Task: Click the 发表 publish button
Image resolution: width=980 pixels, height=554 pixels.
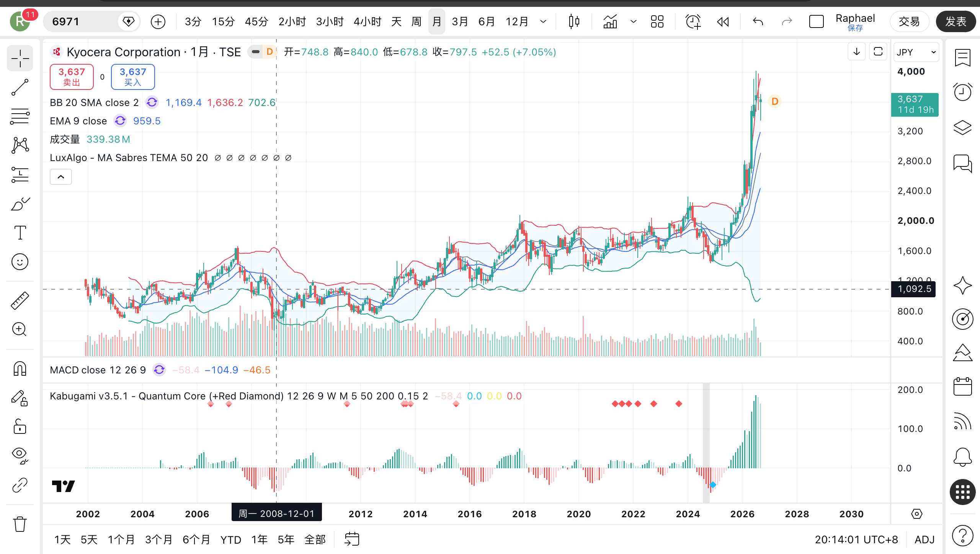Action: [x=956, y=21]
